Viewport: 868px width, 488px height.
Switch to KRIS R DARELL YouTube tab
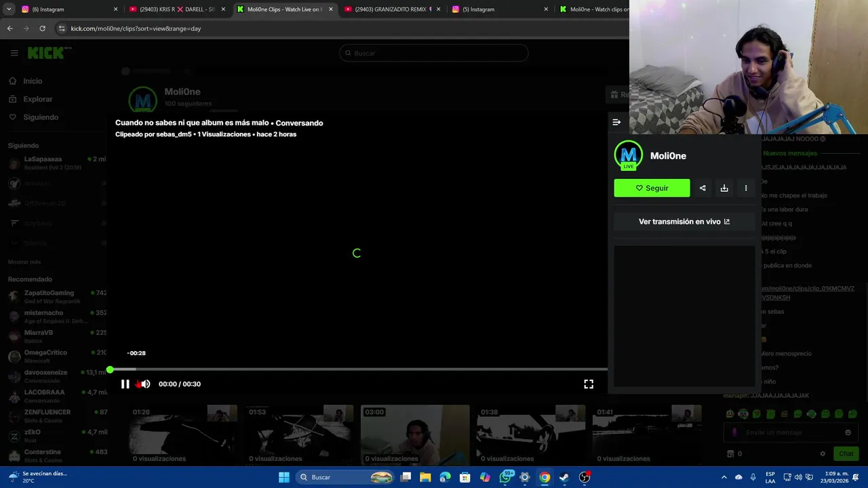(x=176, y=9)
